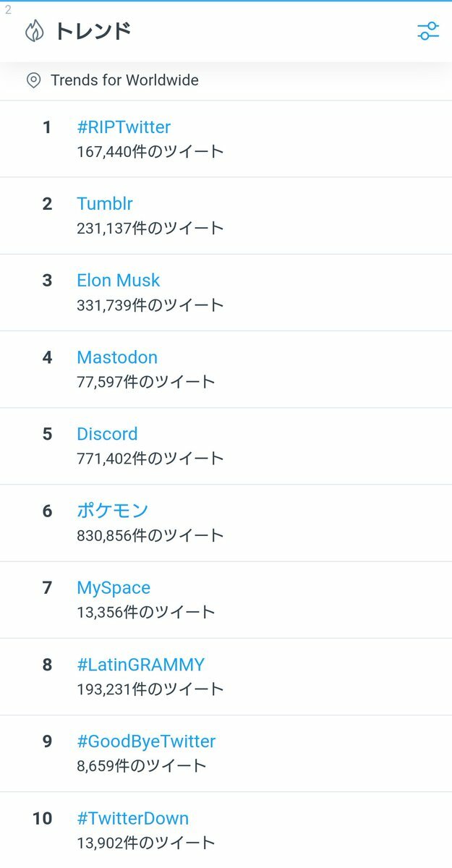
Task: Click the location pin icon
Action: 33,80
